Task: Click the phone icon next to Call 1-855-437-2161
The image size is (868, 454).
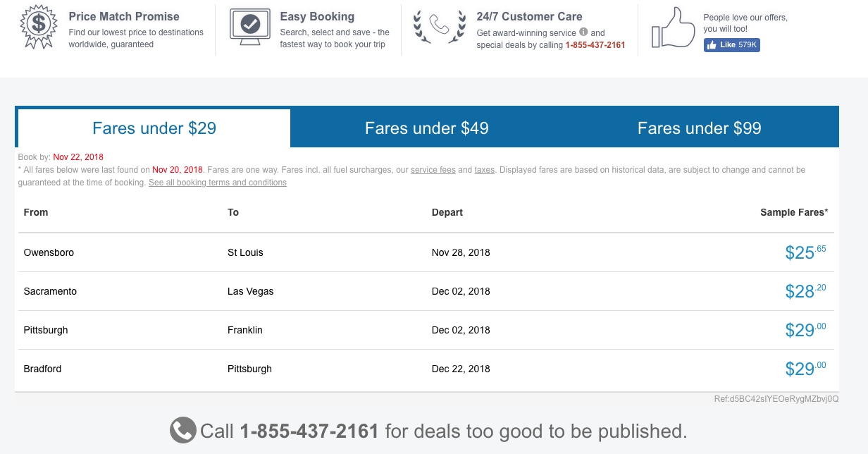Action: (182, 431)
